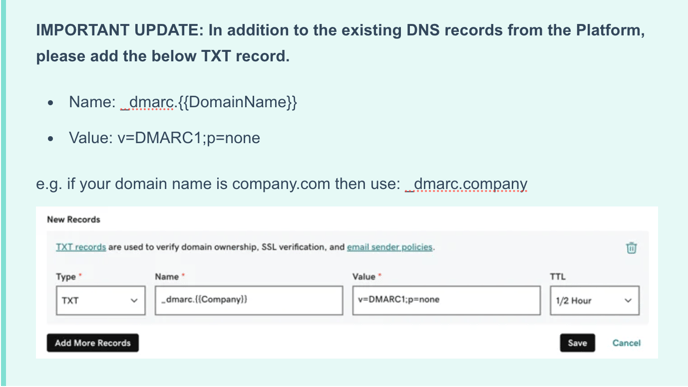Click the Add More Records button
This screenshot has height=387, width=688.
point(93,343)
